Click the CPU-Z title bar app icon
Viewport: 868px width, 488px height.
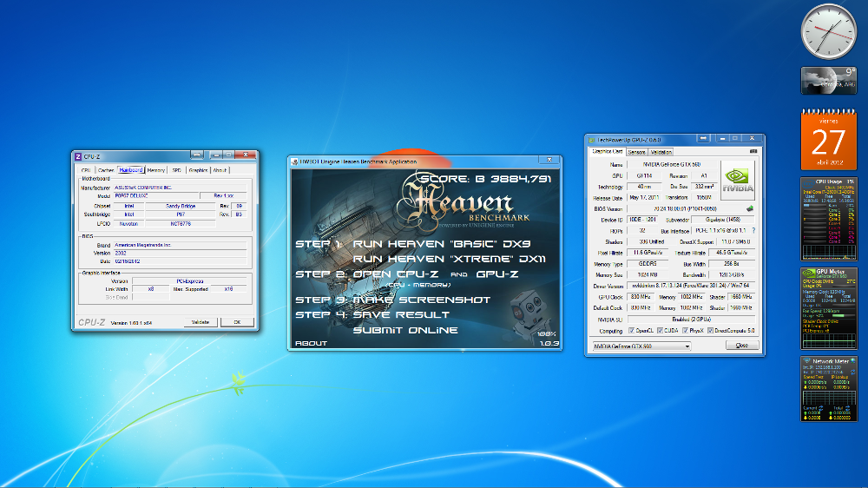[x=78, y=157]
